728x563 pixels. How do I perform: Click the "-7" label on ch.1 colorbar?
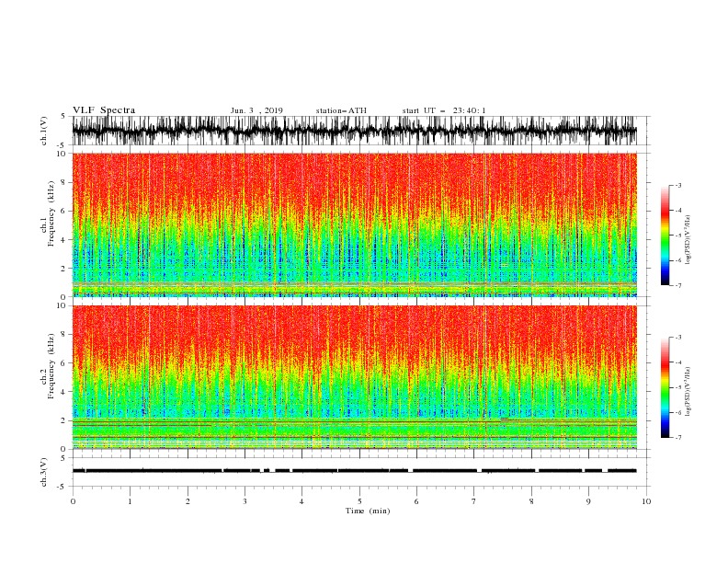[x=678, y=285]
